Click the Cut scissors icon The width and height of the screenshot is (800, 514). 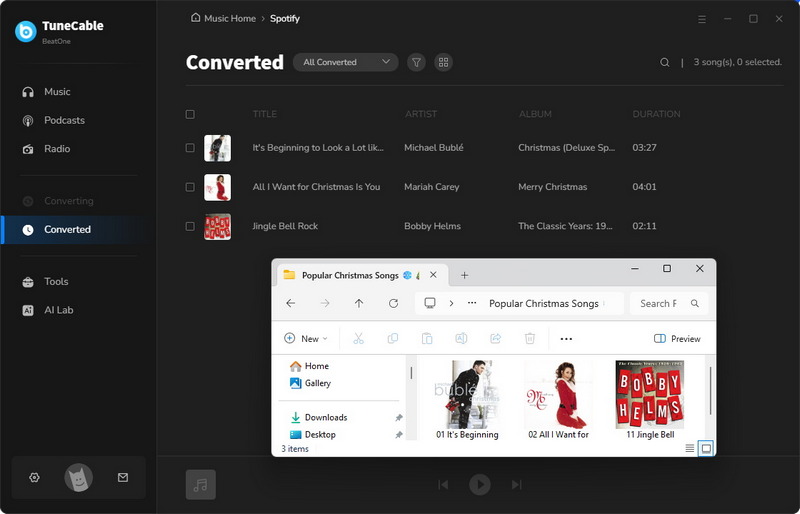click(x=359, y=339)
